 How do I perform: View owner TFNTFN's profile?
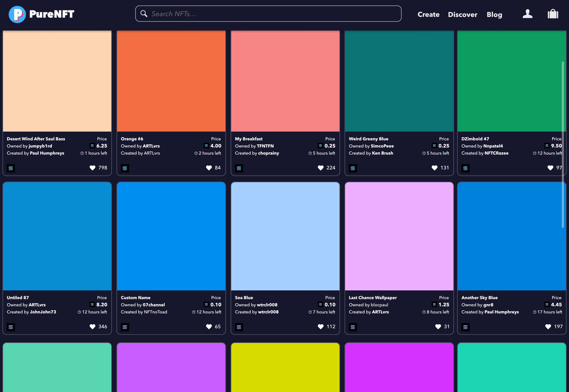click(x=265, y=146)
